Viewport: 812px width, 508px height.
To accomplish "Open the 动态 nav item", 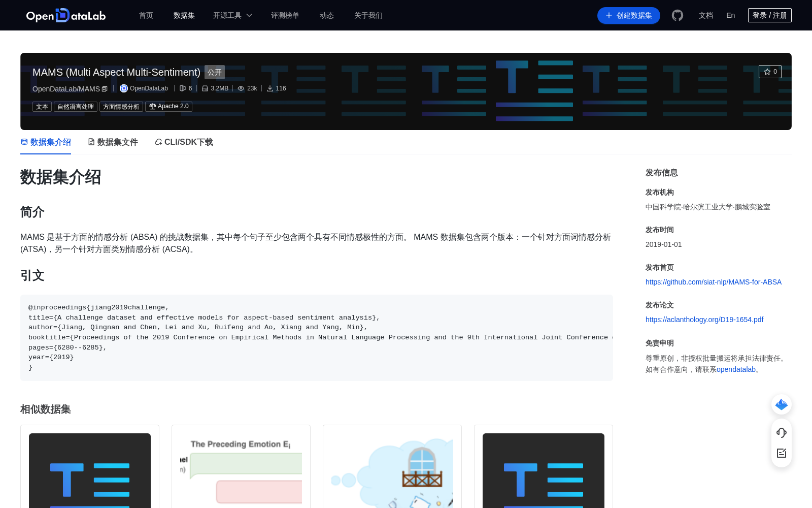I will coord(327,15).
